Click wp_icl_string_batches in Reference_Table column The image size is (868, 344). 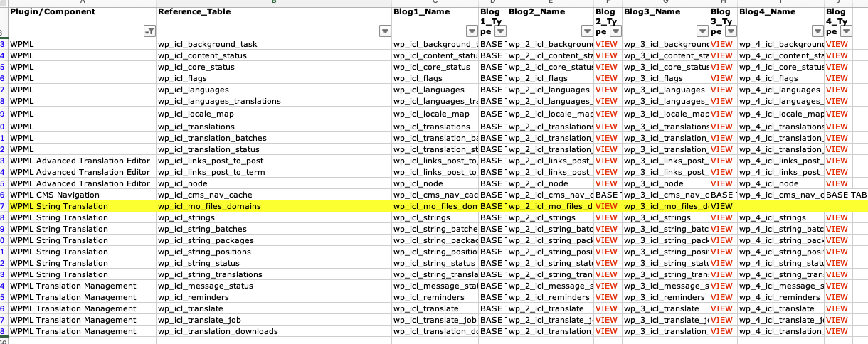coord(202,229)
